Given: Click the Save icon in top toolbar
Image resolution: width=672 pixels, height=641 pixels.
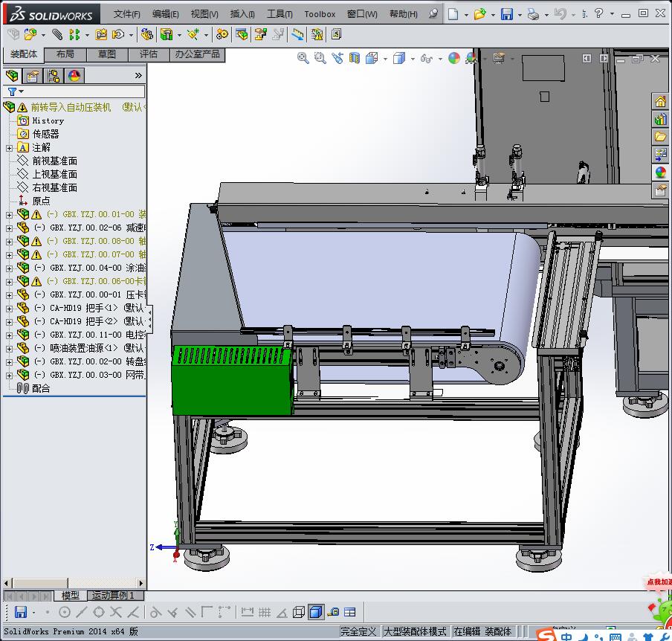Looking at the screenshot, I should [x=506, y=14].
